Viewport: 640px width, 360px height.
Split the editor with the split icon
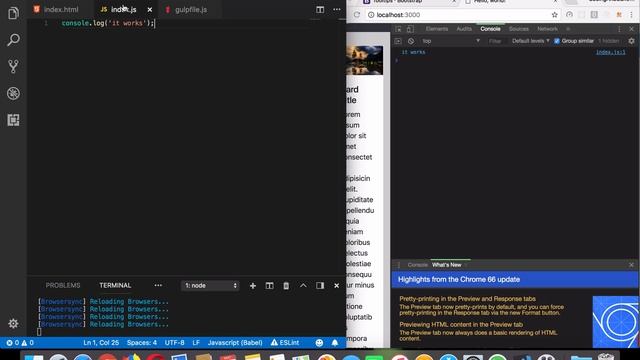320,9
